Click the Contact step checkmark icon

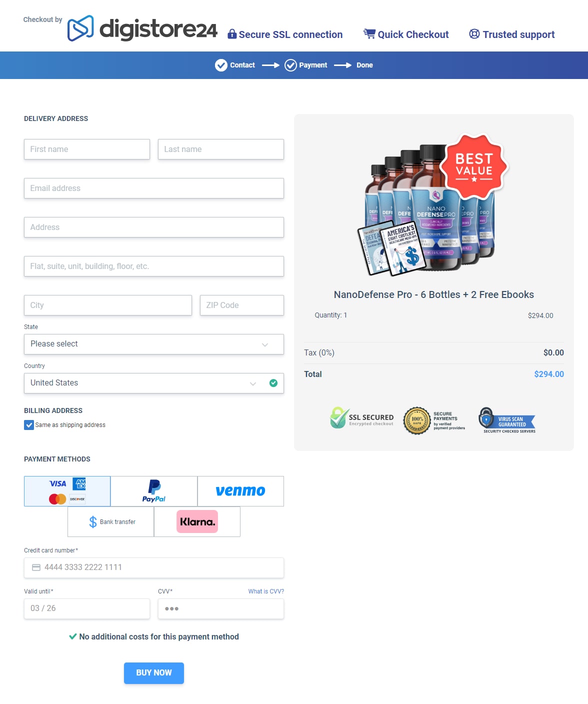(x=221, y=65)
